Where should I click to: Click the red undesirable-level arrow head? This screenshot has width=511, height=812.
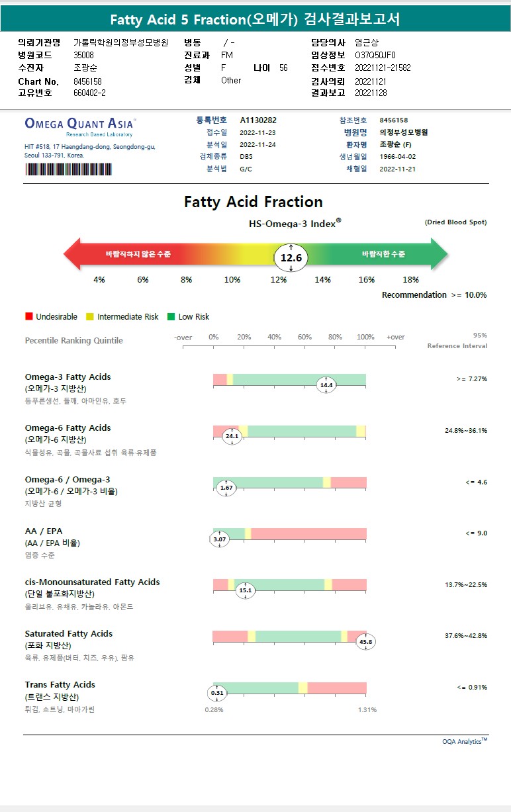[x=73, y=254]
